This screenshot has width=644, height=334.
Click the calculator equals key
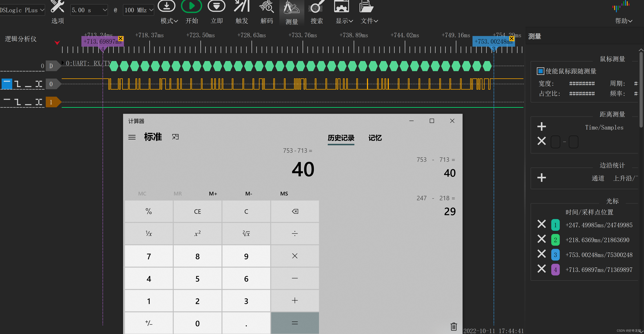(295, 323)
